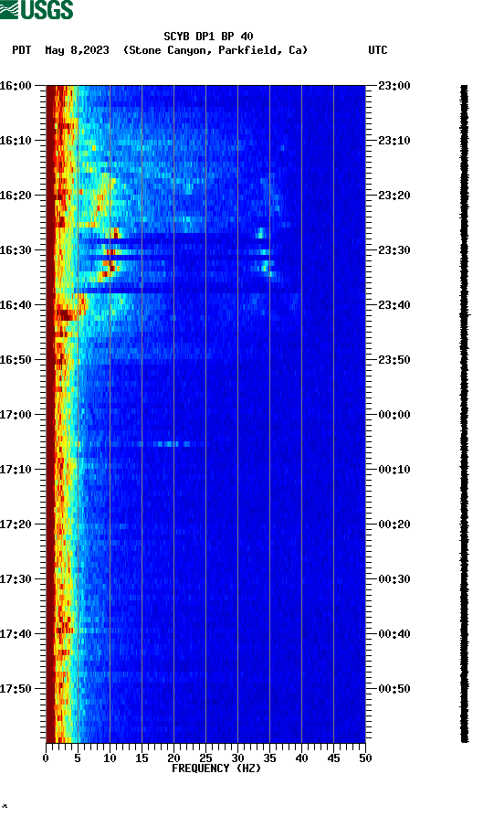This screenshot has width=504, height=816.
Task: Click the 'FREQUENCY (HZ)' axis label
Action: [x=216, y=768]
